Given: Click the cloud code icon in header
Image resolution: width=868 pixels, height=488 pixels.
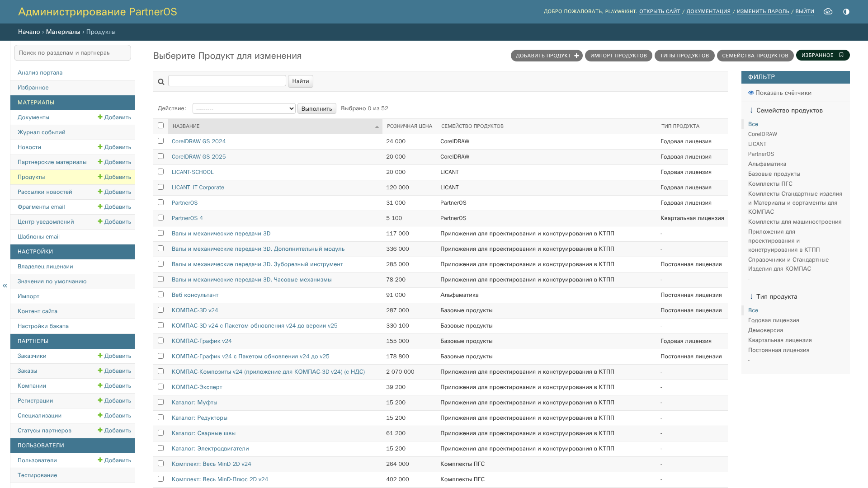Looking at the screenshot, I should click(x=828, y=11).
